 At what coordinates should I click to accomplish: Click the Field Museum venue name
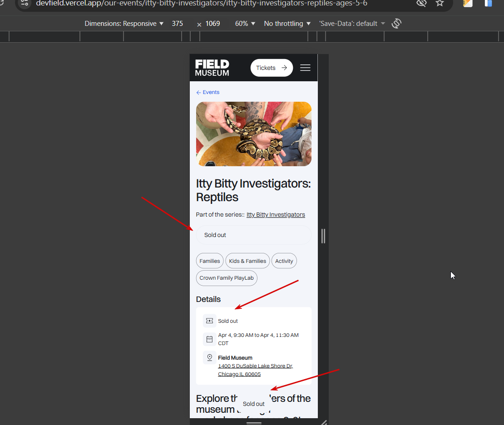(x=235, y=358)
